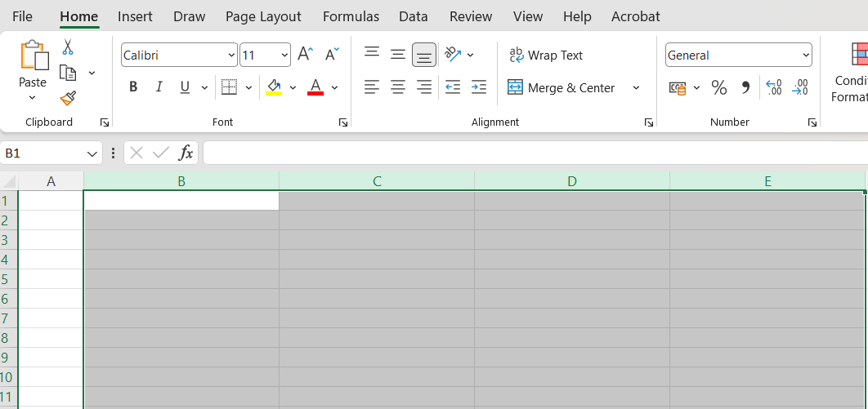Apply Accounting Number Format icon
Viewport: 868px width, 409px height.
pos(678,87)
